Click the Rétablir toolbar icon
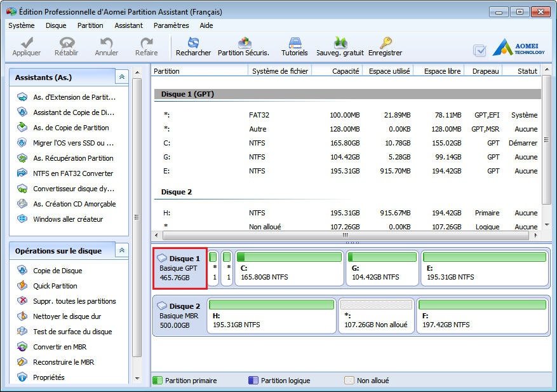This screenshot has height=392, width=557. pos(67,43)
